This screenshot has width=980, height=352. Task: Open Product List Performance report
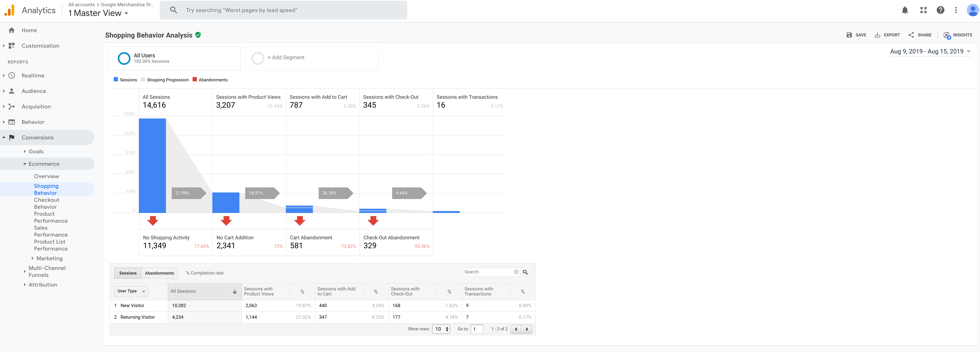click(51, 245)
